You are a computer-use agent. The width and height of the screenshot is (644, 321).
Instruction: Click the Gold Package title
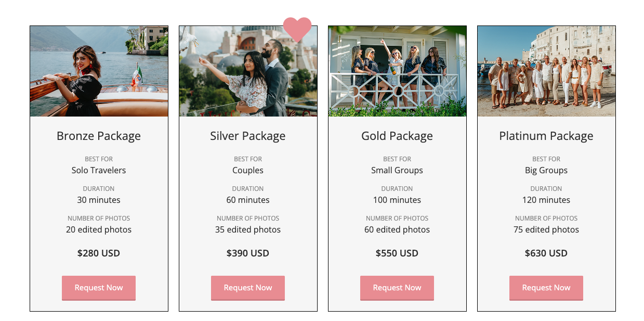[x=397, y=136]
